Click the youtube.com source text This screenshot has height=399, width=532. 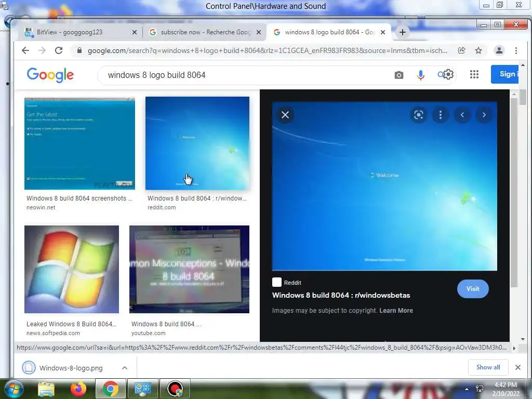(x=148, y=333)
